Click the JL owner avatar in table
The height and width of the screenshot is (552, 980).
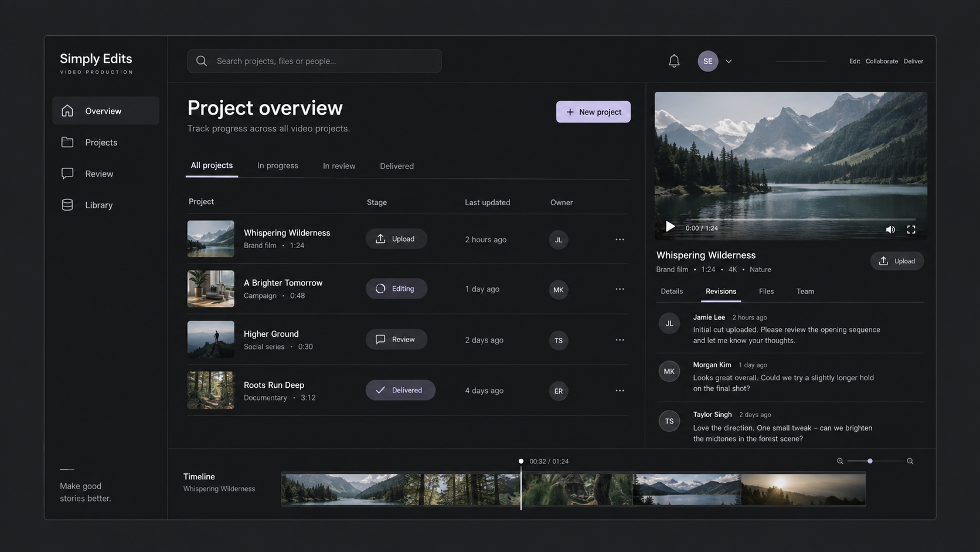(559, 240)
